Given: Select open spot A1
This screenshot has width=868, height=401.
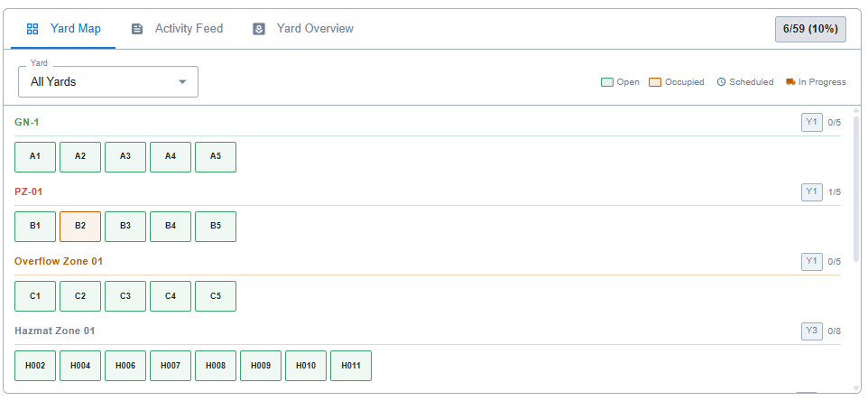Looking at the screenshot, I should [x=35, y=156].
